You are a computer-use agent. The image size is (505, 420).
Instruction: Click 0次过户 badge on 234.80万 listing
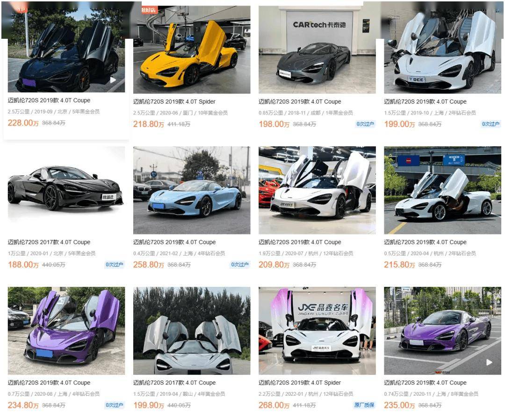[115, 405]
